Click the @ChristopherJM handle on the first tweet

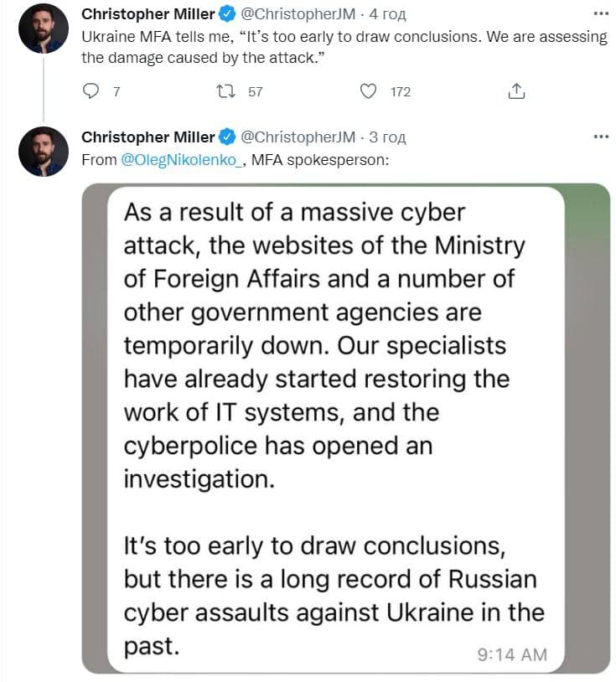pyautogui.click(x=298, y=14)
